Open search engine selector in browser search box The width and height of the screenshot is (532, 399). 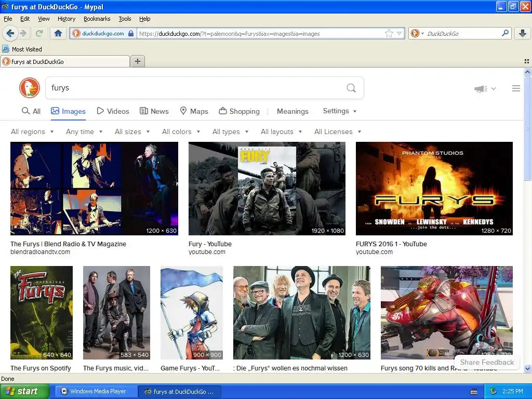[417, 33]
